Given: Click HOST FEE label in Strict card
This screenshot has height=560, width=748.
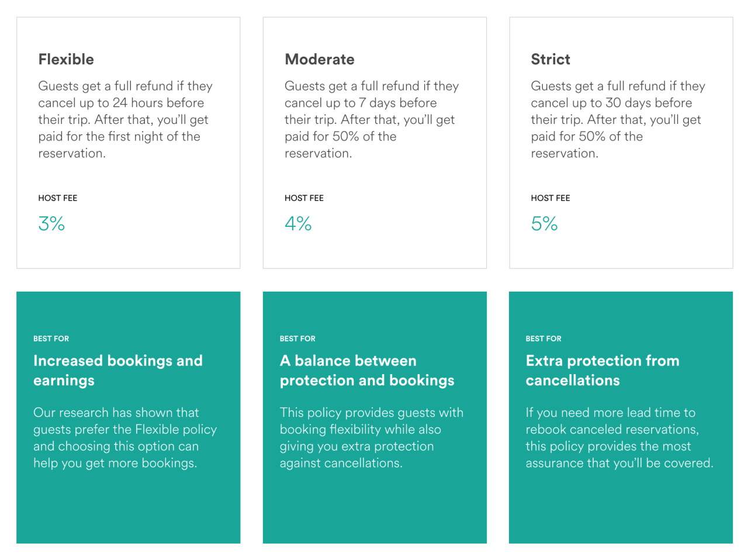Looking at the screenshot, I should pos(550,198).
